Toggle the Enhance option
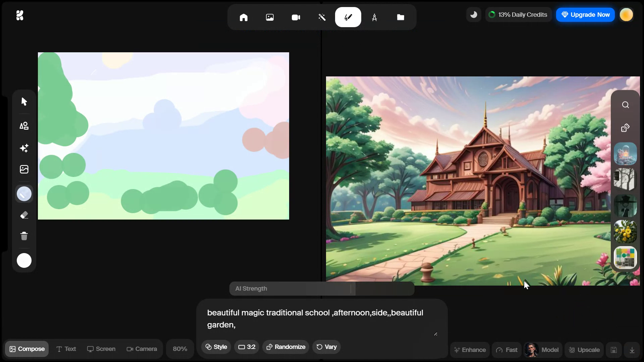 470,350
